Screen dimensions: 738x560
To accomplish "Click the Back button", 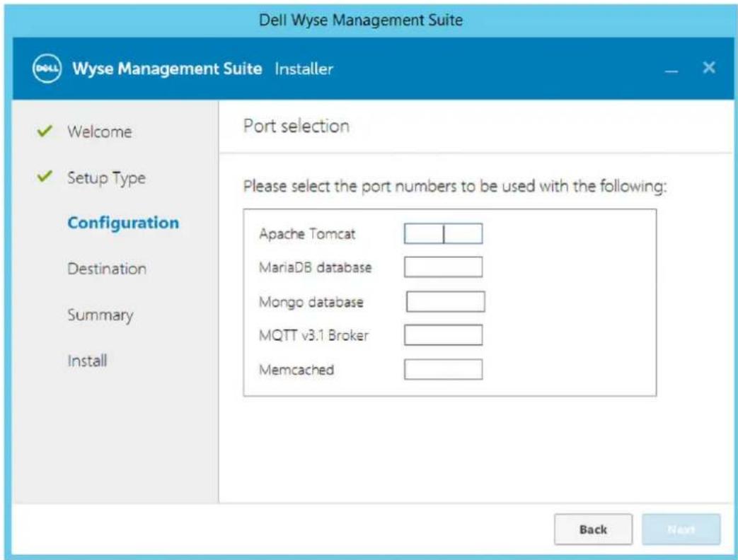I will (x=593, y=530).
